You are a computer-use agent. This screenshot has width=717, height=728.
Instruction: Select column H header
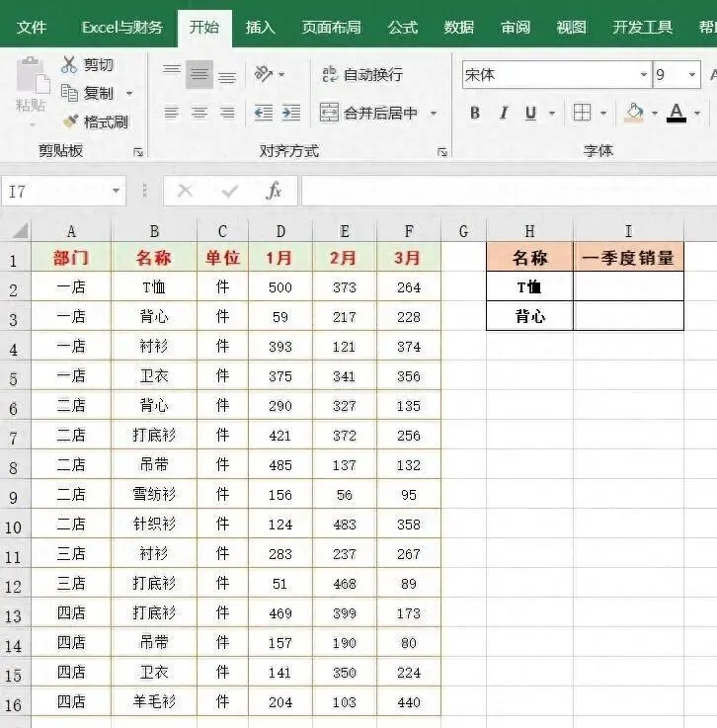coord(529,231)
